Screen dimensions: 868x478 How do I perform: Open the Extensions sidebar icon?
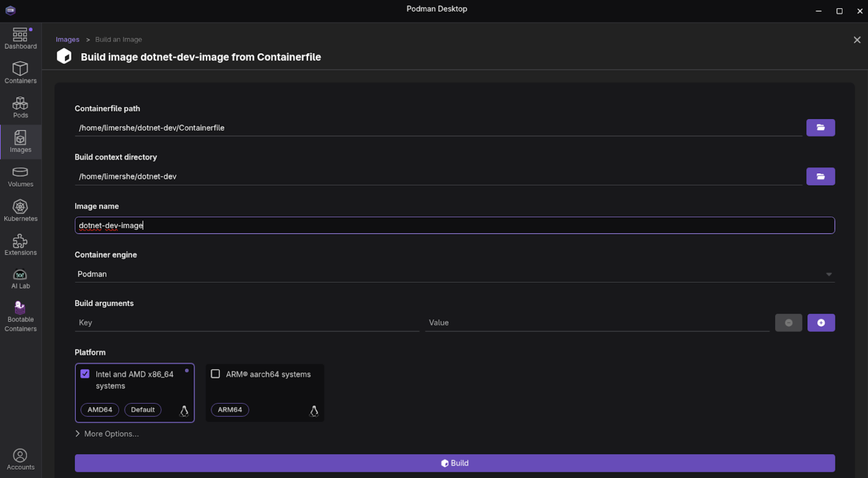point(20,245)
